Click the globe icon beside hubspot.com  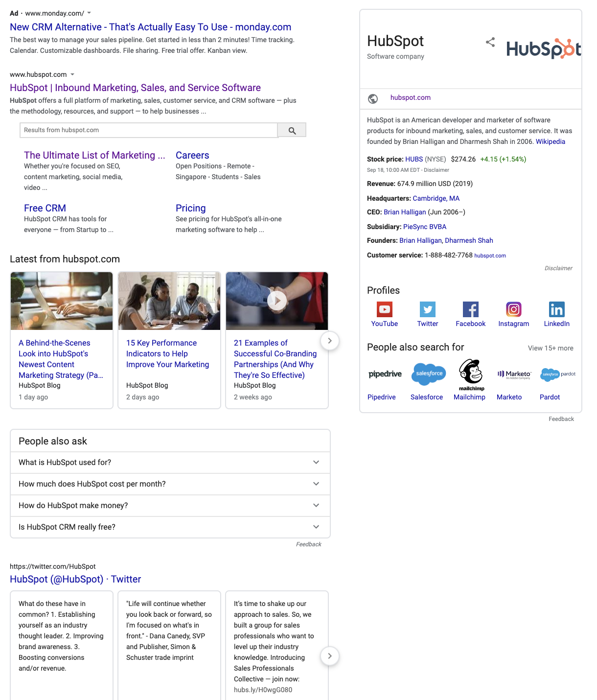[373, 99]
